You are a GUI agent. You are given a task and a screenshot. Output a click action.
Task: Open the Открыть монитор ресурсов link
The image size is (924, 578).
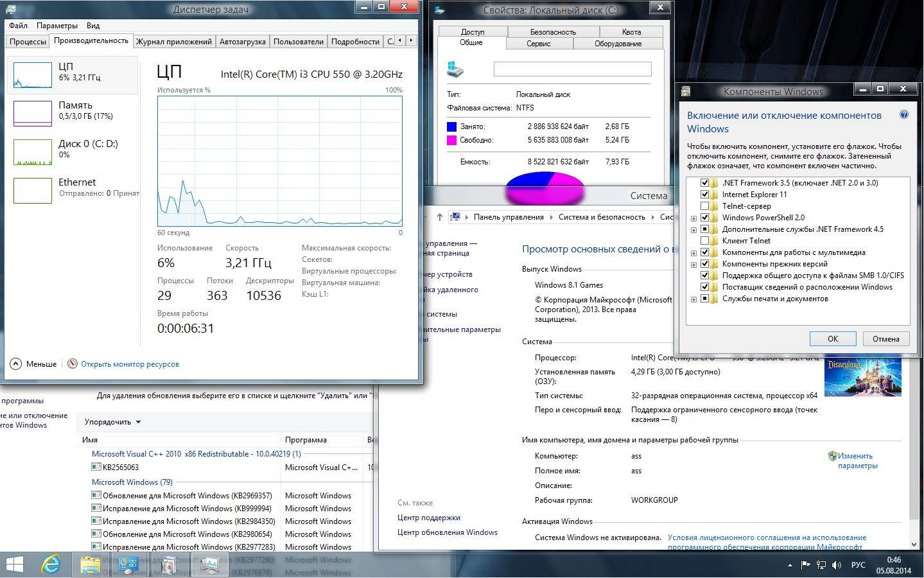[x=130, y=364]
